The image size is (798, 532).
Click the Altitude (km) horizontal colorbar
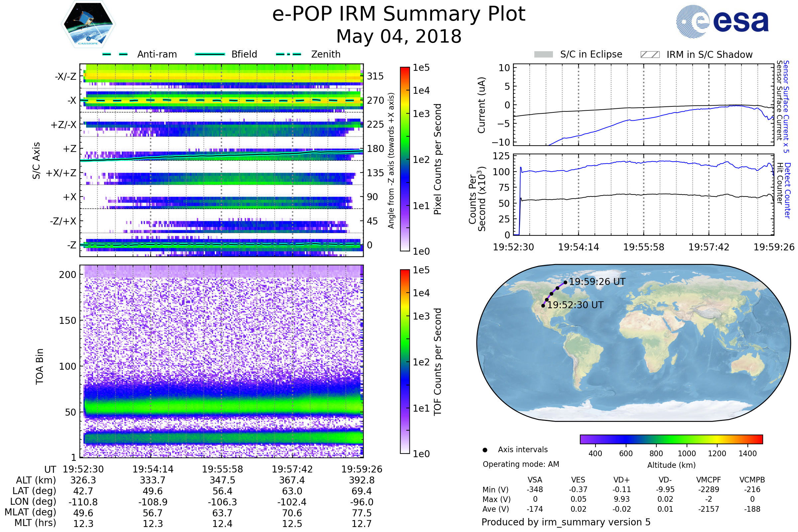click(671, 439)
